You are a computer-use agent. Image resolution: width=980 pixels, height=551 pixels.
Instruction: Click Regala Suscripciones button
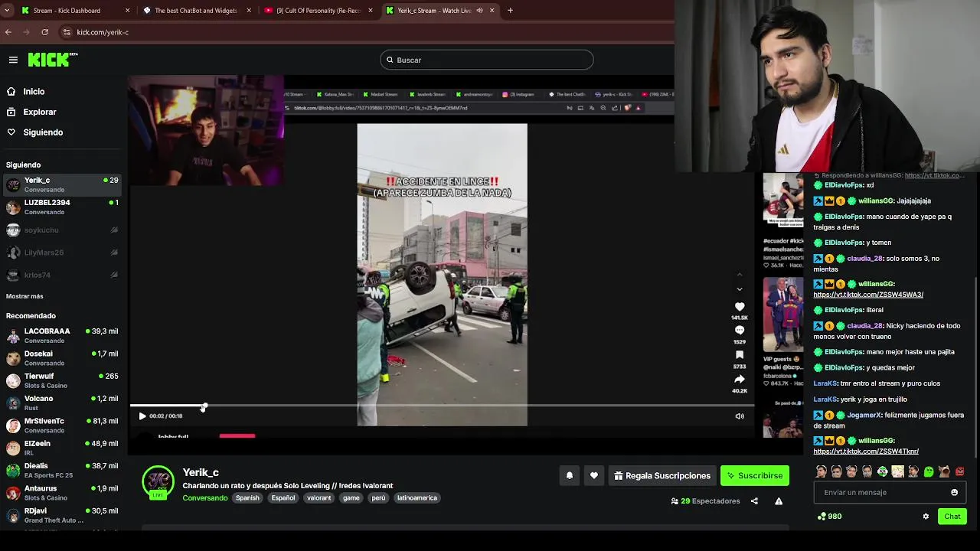(x=662, y=476)
